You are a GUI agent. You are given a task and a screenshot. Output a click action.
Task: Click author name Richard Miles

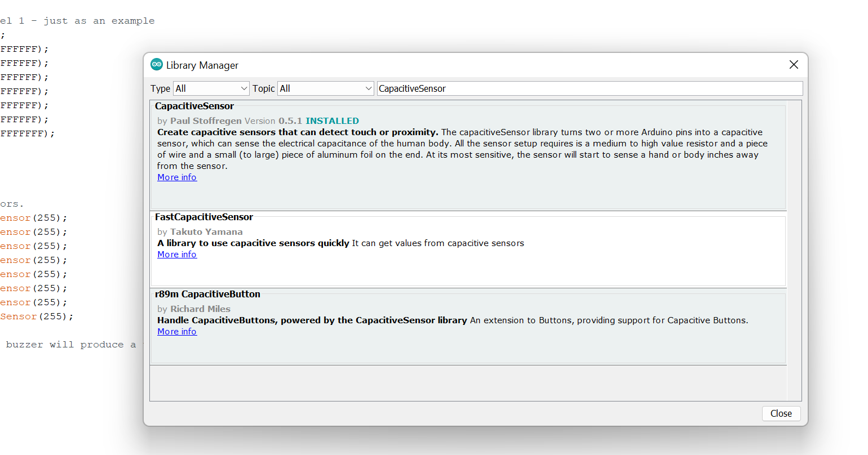[x=200, y=309]
